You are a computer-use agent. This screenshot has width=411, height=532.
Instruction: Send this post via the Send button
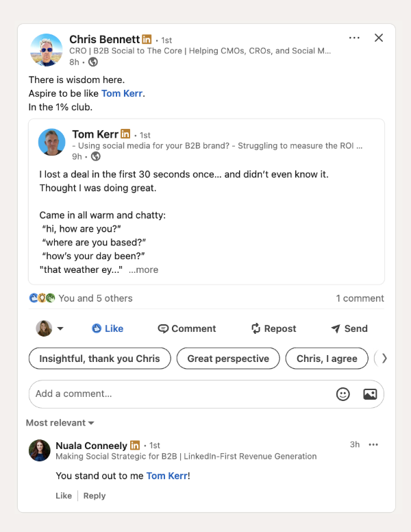(x=349, y=328)
